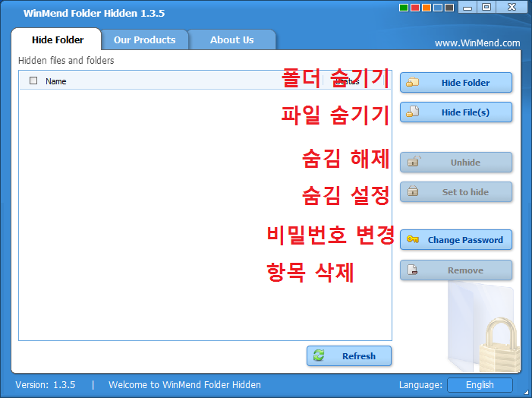The height and width of the screenshot is (398, 532).
Task: Click the Set to hide button
Action: (455, 192)
